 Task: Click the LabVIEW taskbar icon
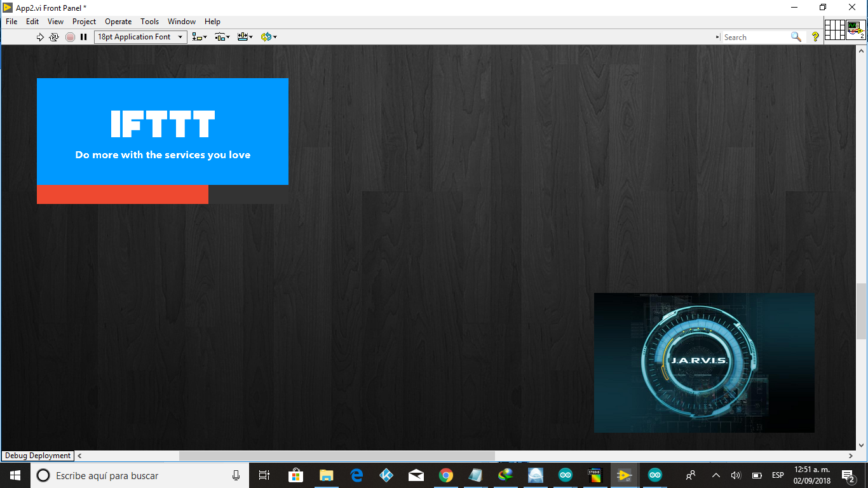coord(625,475)
